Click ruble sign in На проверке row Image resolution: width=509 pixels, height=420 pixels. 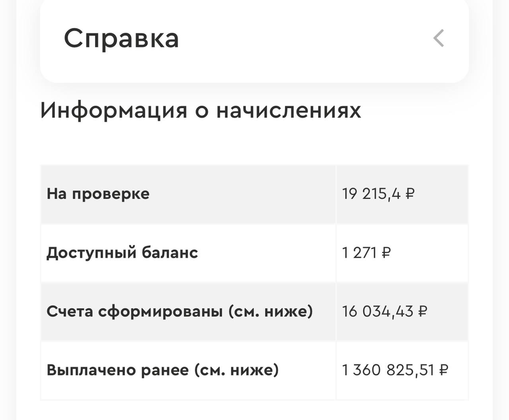410,194
